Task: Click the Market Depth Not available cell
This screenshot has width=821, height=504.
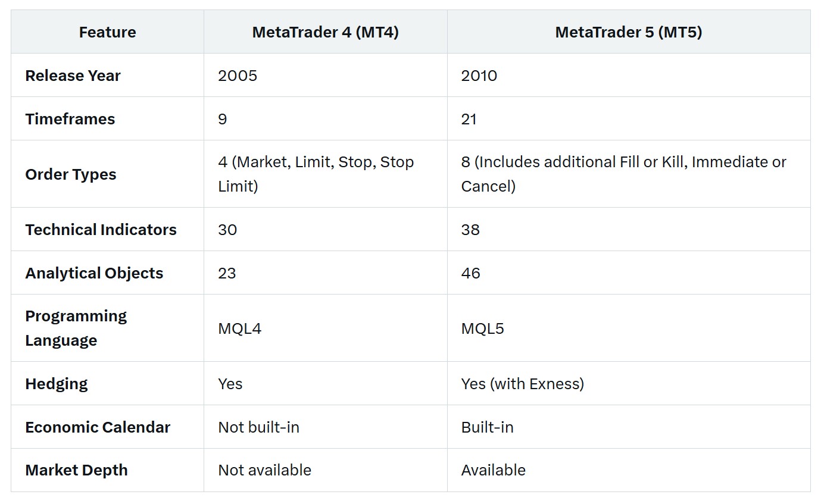Action: [x=265, y=470]
